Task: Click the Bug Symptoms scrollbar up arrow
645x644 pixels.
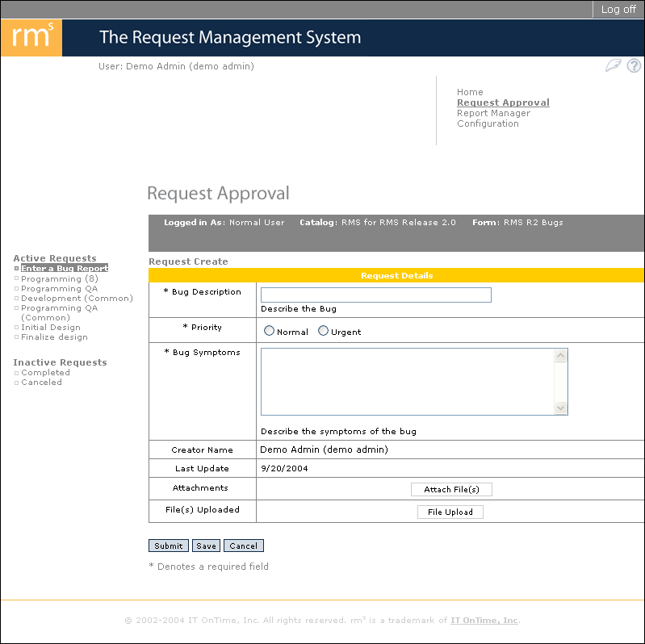Action: (x=560, y=355)
